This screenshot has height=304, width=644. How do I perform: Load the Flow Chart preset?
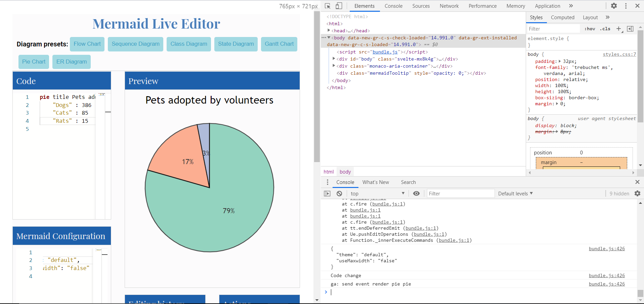coord(87,44)
